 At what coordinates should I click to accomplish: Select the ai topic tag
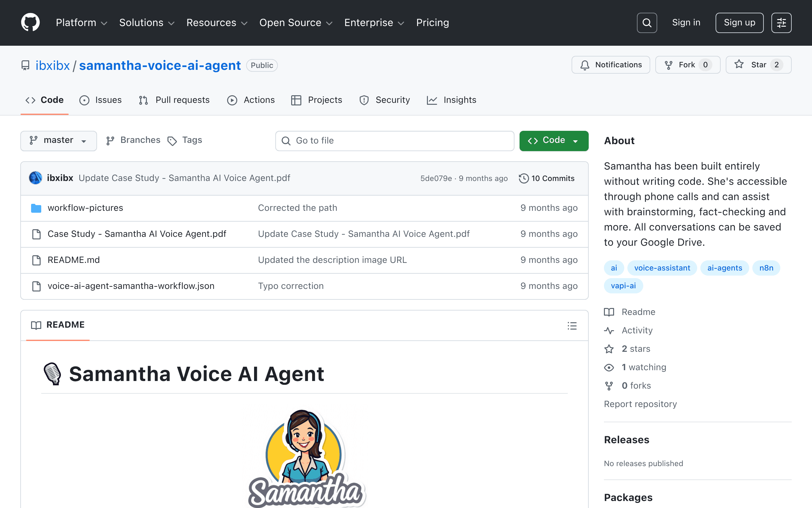614,268
